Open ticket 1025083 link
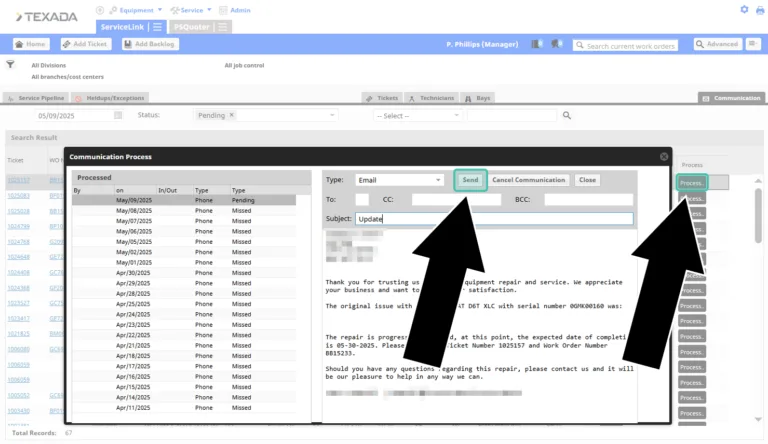This screenshot has height=444, width=768. coord(18,196)
